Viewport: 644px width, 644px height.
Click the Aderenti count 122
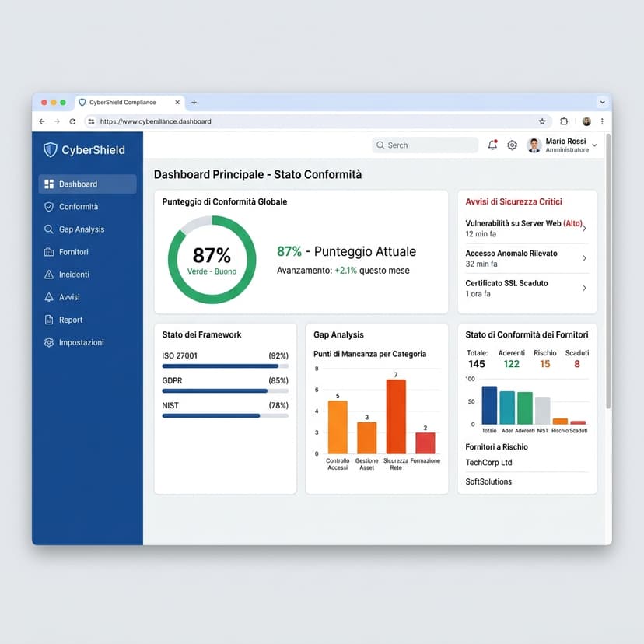click(511, 364)
